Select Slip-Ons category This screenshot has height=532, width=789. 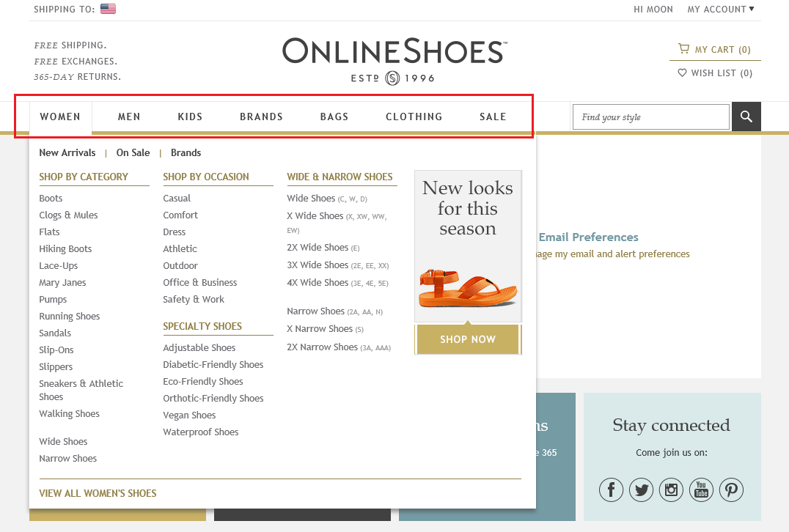(x=56, y=350)
